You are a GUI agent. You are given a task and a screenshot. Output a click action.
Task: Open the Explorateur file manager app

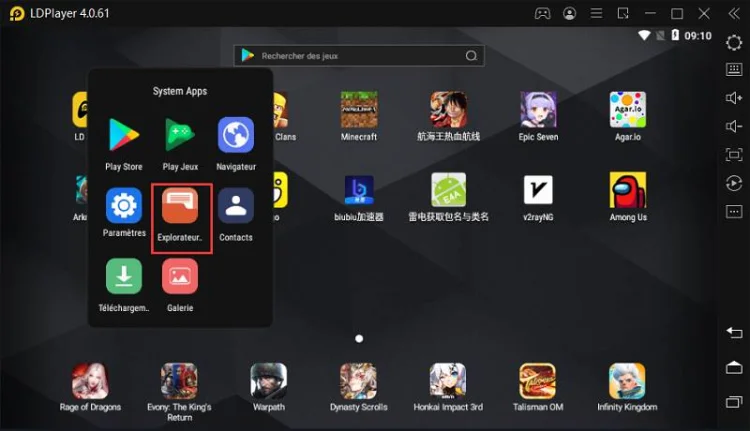[x=180, y=206]
